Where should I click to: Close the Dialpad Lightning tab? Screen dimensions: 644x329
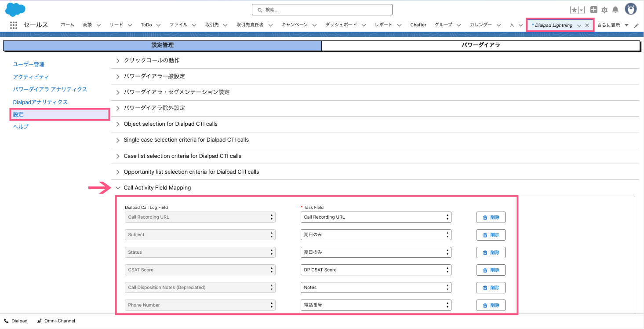click(x=587, y=26)
